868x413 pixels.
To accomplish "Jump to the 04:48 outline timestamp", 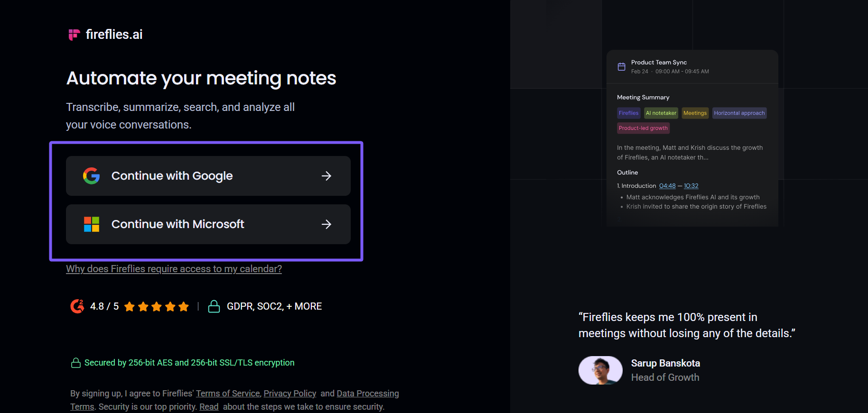I will pyautogui.click(x=667, y=186).
